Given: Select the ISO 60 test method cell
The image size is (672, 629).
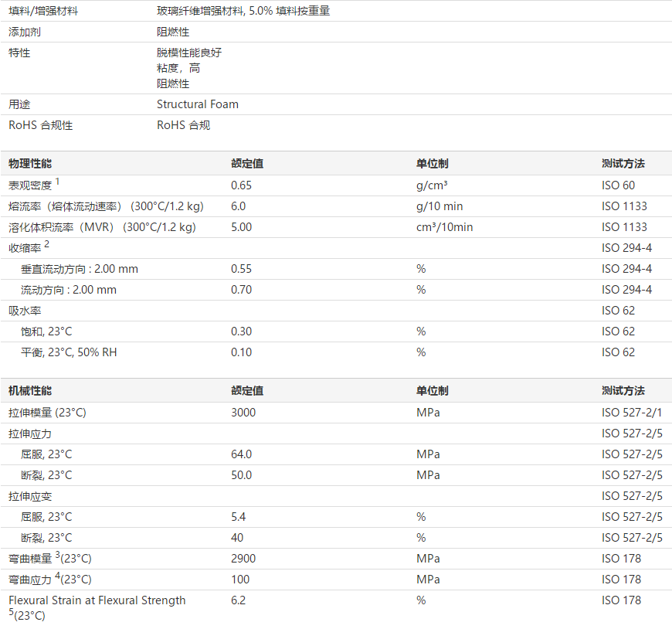Looking at the screenshot, I should point(618,185).
